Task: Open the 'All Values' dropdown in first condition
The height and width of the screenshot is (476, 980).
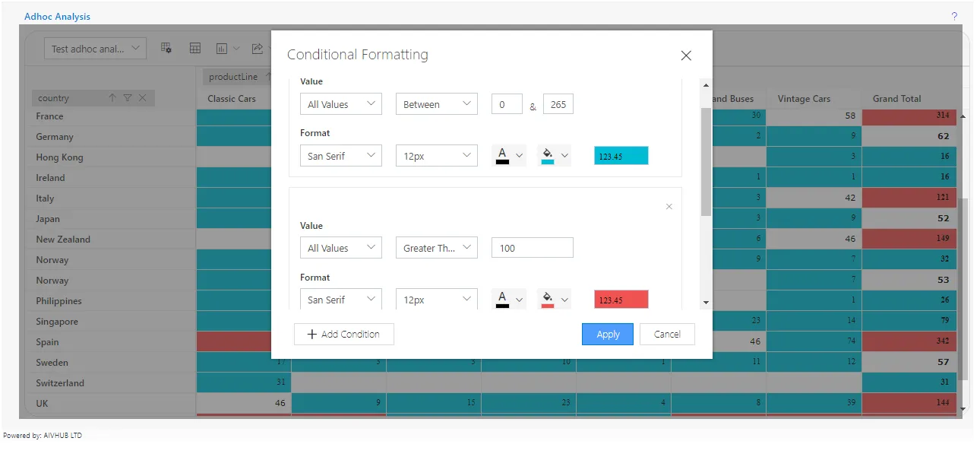Action: (340, 103)
